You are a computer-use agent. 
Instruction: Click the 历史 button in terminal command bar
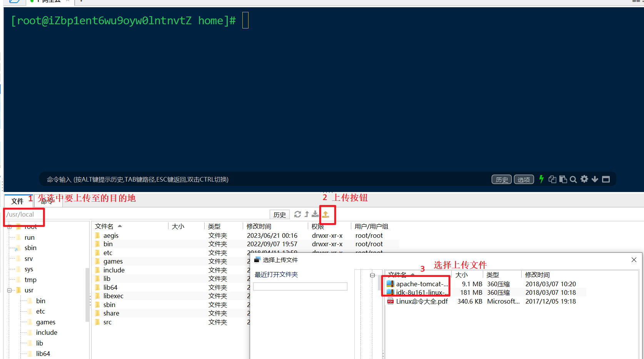coord(502,179)
